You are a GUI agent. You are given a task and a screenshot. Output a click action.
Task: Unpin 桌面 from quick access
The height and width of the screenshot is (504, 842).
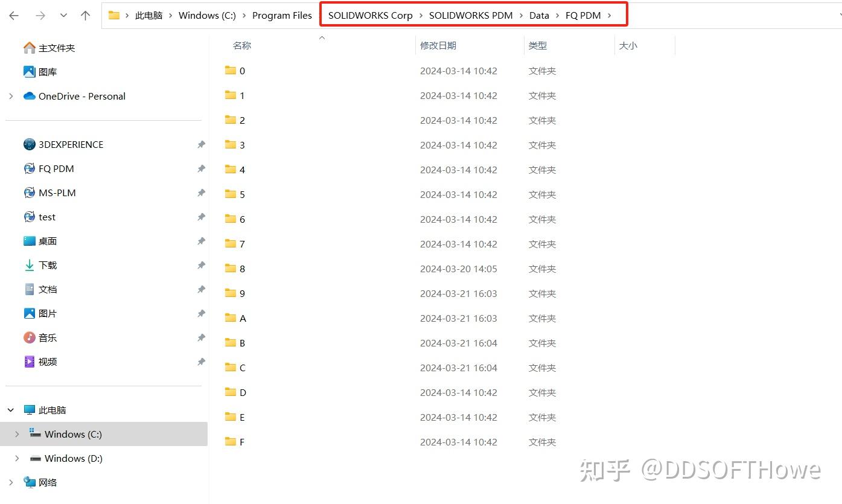tap(201, 241)
